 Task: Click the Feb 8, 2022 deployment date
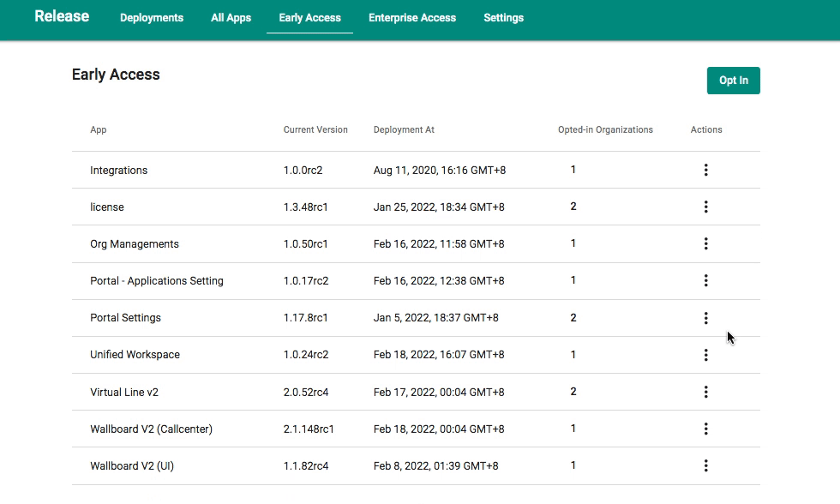coord(435,466)
